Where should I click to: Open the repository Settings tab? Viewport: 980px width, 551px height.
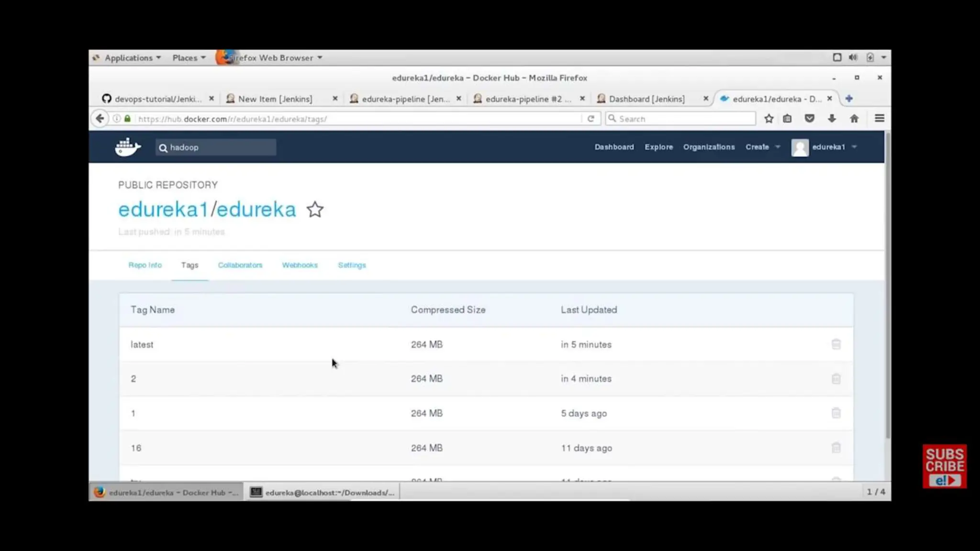pos(352,265)
